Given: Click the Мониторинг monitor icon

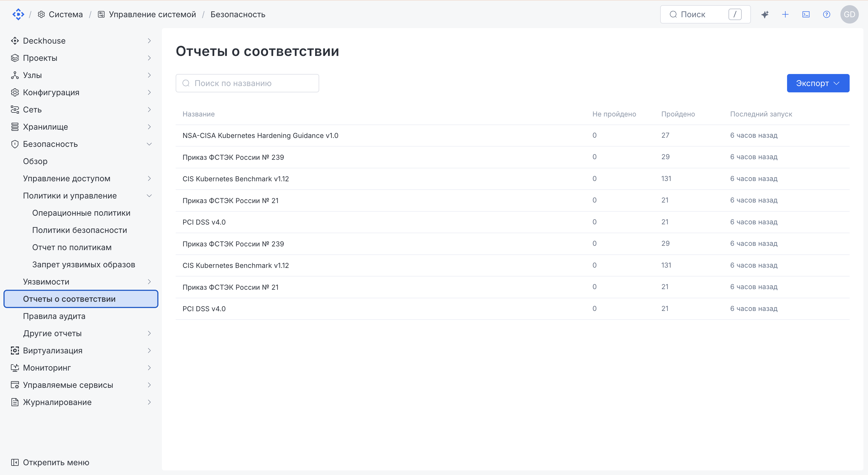Looking at the screenshot, I should (15, 368).
